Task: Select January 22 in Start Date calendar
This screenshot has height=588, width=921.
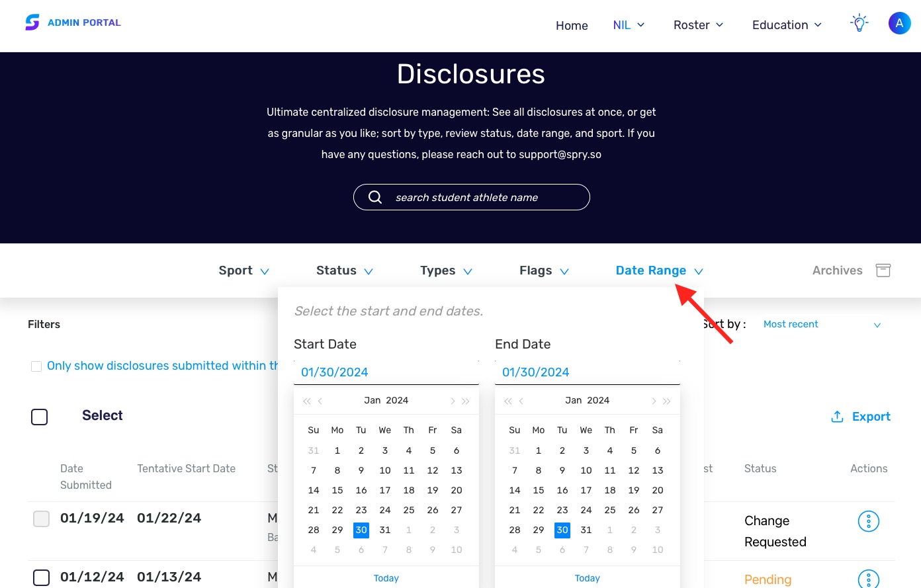Action: pos(337,510)
